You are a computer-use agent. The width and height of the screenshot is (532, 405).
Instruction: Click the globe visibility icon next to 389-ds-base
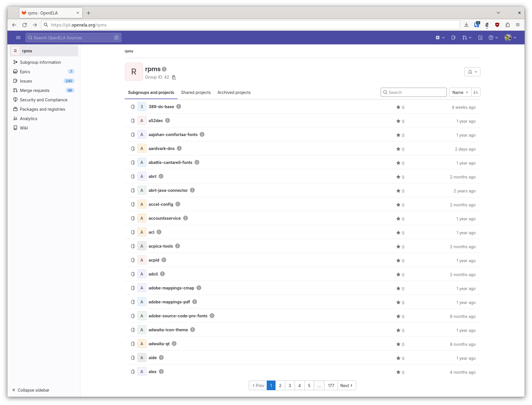tap(179, 106)
